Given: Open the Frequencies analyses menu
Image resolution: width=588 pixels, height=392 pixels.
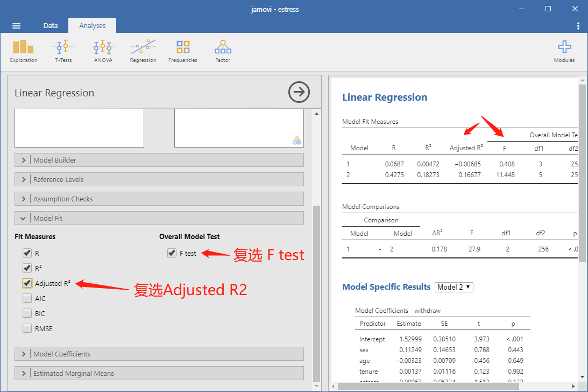Looking at the screenshot, I should [x=182, y=52].
